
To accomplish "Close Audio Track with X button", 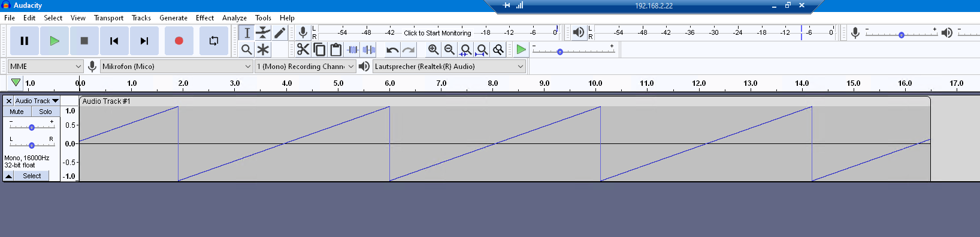I will click(x=9, y=101).
